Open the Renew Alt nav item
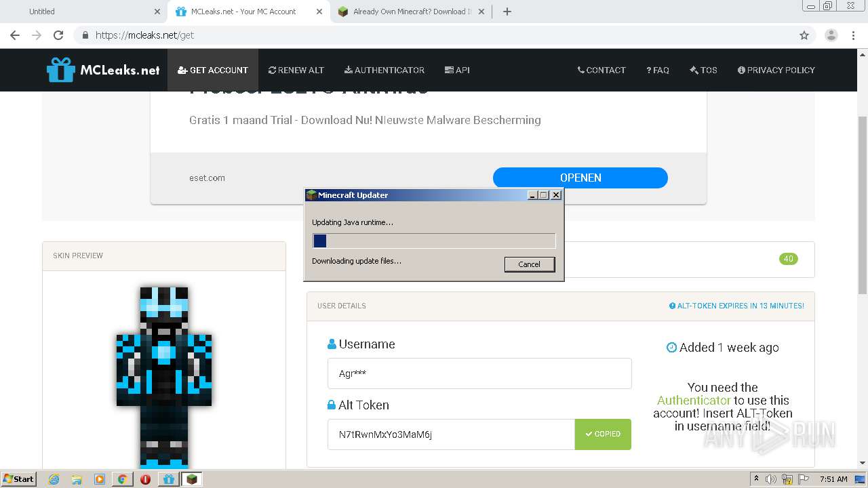 (x=296, y=70)
